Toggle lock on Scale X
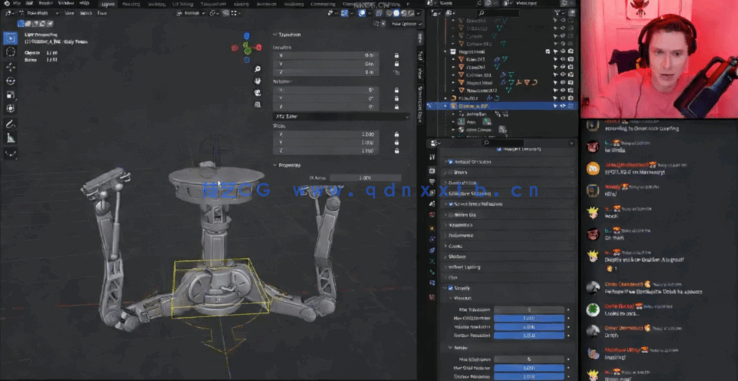Viewport: 738px width, 381px height. [x=396, y=134]
